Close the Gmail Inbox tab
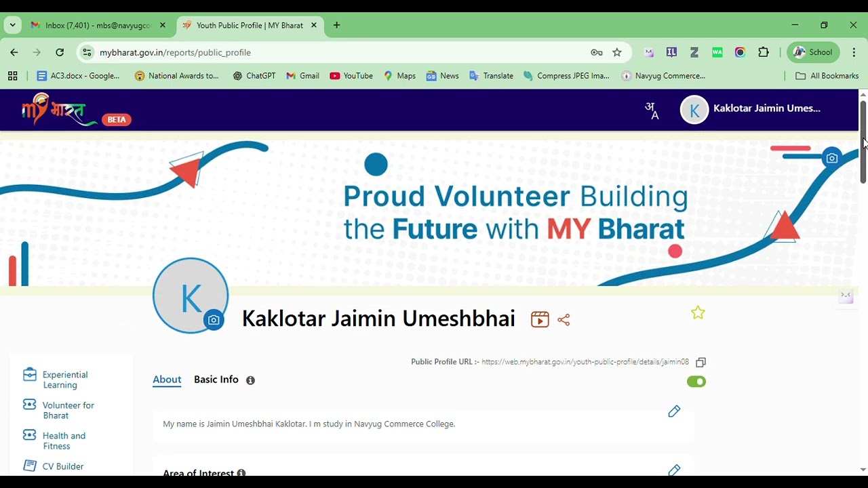Viewport: 868px width, 488px height. pos(163,25)
